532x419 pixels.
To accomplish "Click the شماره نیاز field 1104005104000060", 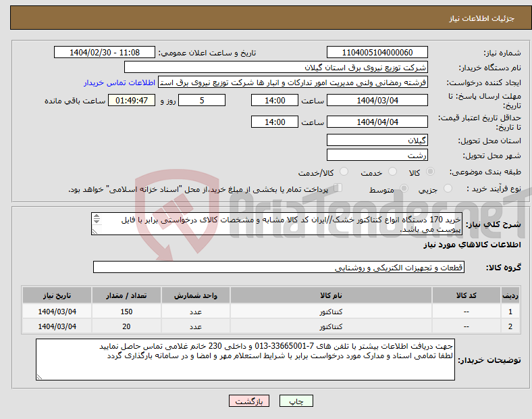I will pos(377,52).
